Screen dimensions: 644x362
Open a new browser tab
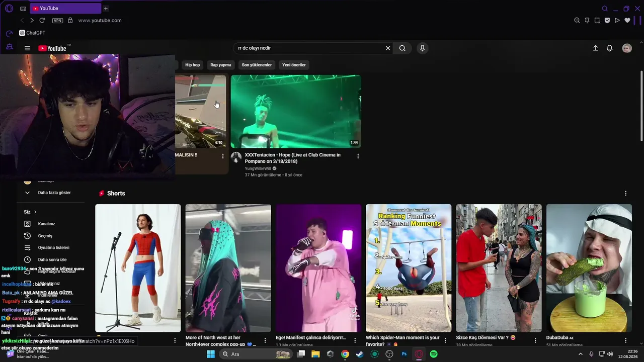point(106,9)
